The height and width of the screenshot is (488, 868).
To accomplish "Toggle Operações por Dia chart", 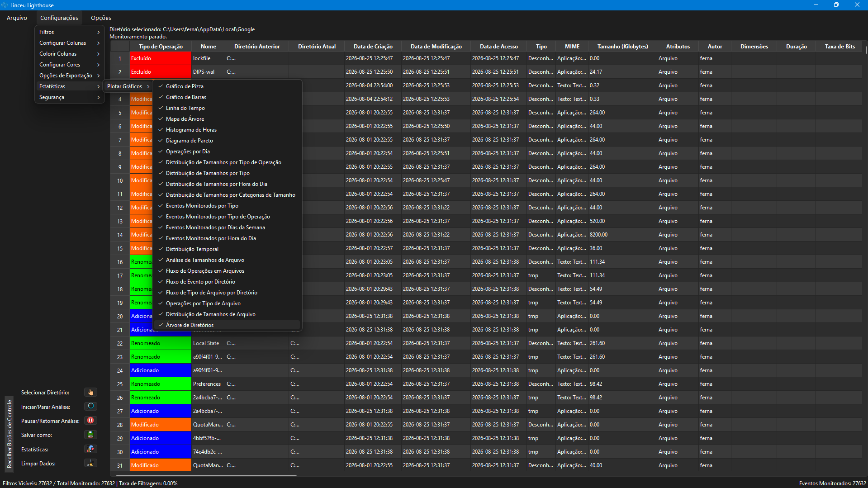I will (x=227, y=151).
